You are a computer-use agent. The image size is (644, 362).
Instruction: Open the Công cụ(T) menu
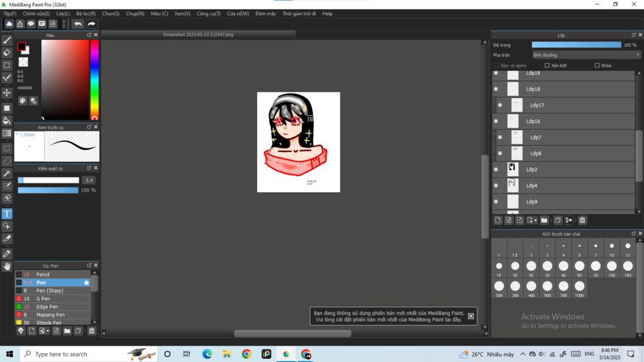[209, 13]
